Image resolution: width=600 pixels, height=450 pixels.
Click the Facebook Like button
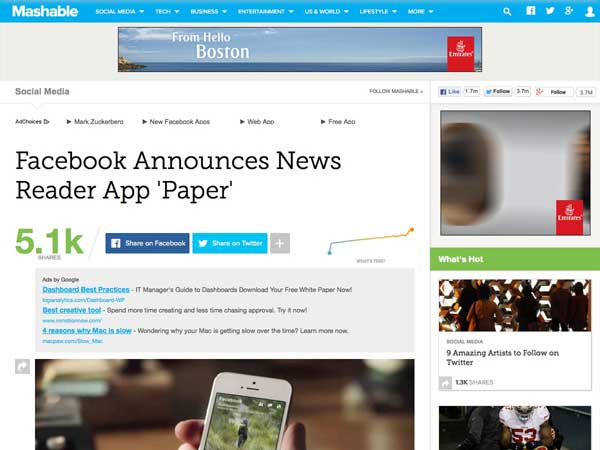pos(450,92)
